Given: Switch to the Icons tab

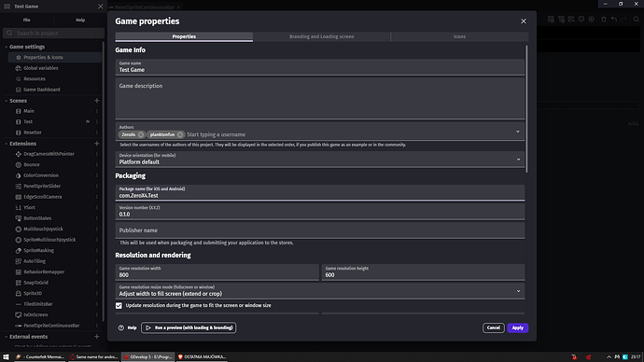Looking at the screenshot, I should click(459, 36).
